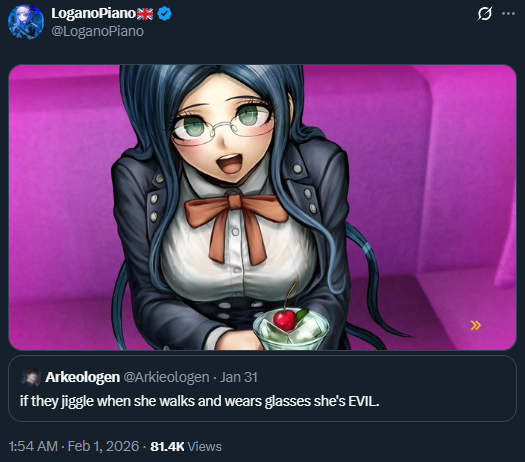Open Arkeologen's small avatar

pyautogui.click(x=31, y=377)
